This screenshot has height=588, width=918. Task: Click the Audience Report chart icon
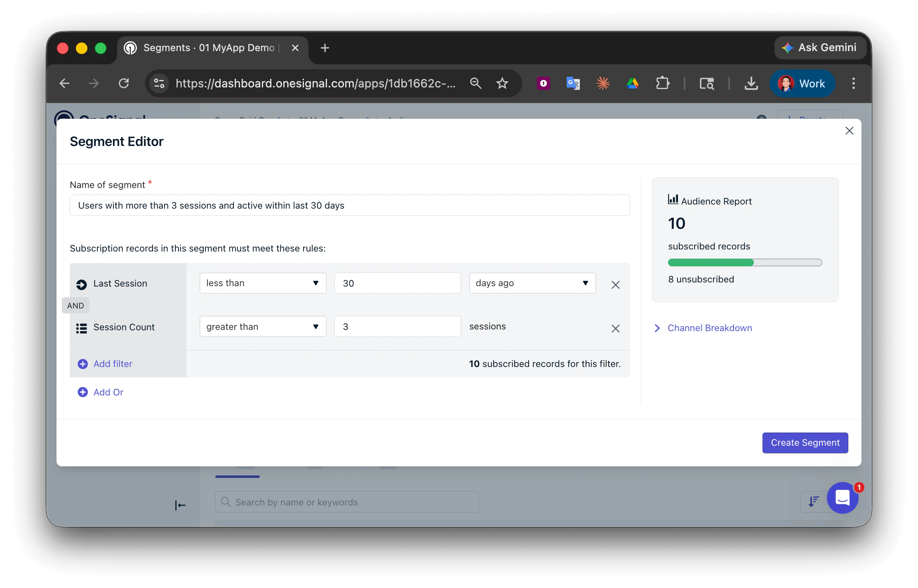click(672, 200)
